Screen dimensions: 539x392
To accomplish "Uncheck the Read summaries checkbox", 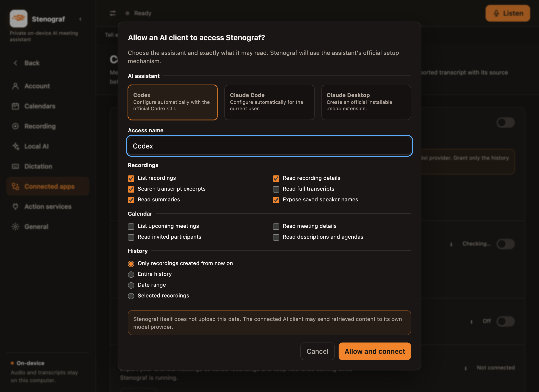I will 131,200.
